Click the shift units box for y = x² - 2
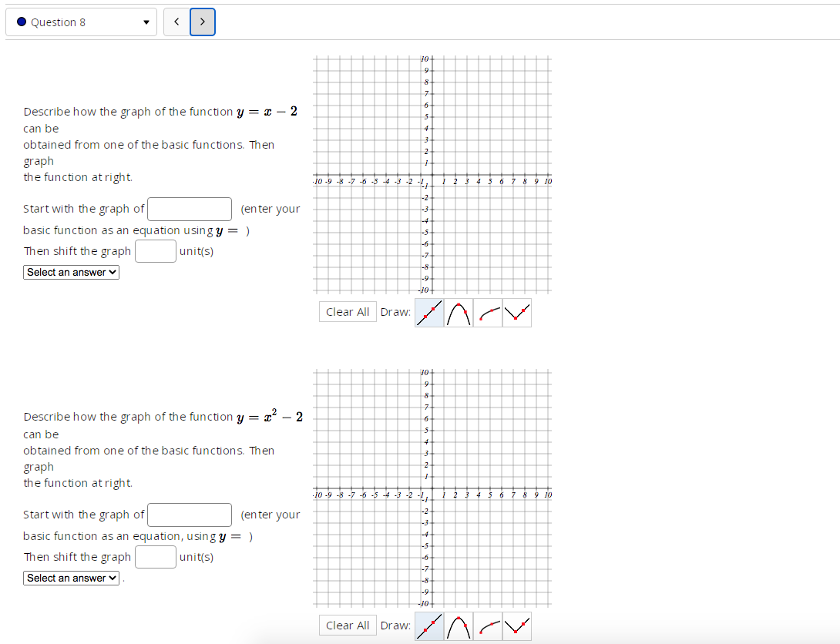 click(156, 556)
